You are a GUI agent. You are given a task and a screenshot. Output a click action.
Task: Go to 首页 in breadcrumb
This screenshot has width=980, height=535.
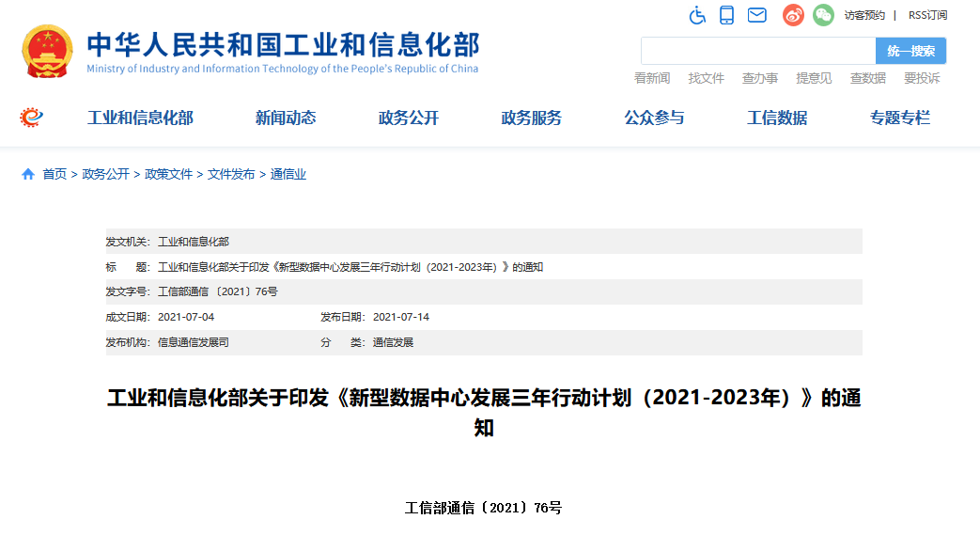point(54,174)
